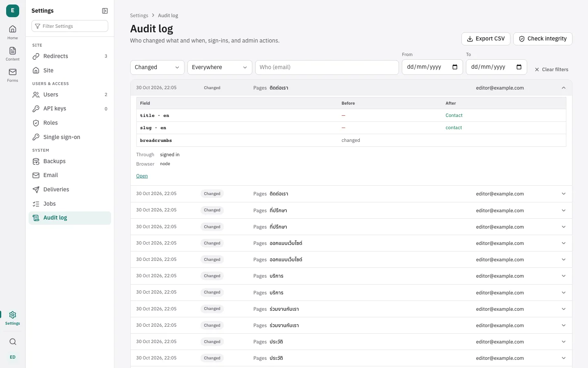
Task: Open the From date calendar picker
Action: tap(455, 67)
